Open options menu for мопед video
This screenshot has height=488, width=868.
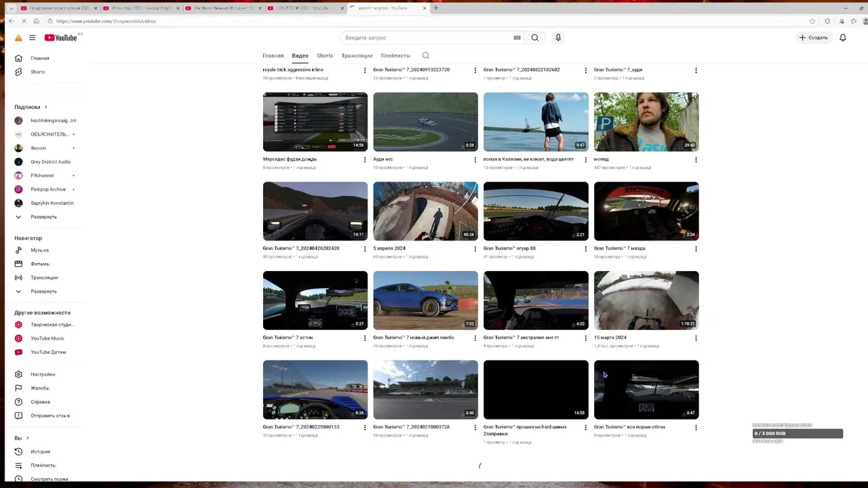tap(696, 160)
